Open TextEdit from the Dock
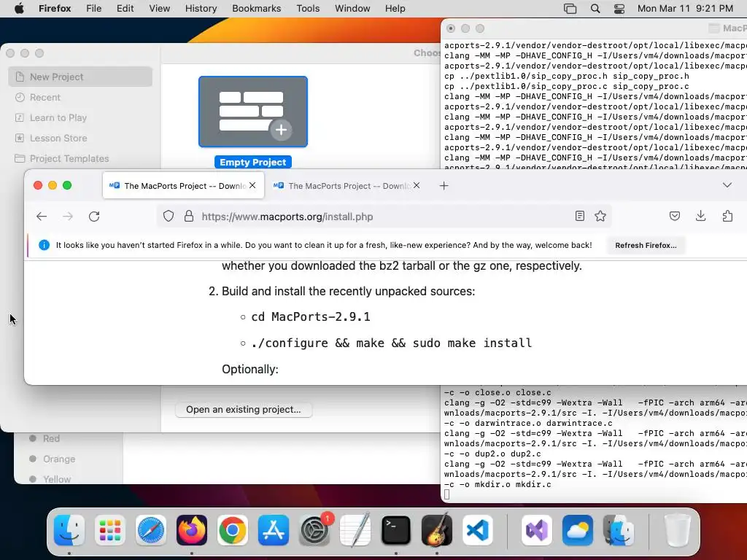Screen dimensions: 747x560 click(x=355, y=530)
